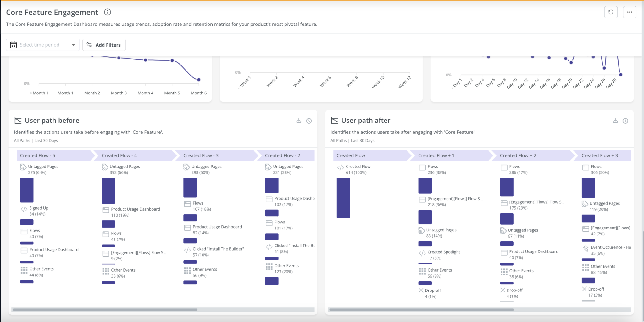
Task: Select the 'Created Flow - 2' path step header
Action: [282, 155]
